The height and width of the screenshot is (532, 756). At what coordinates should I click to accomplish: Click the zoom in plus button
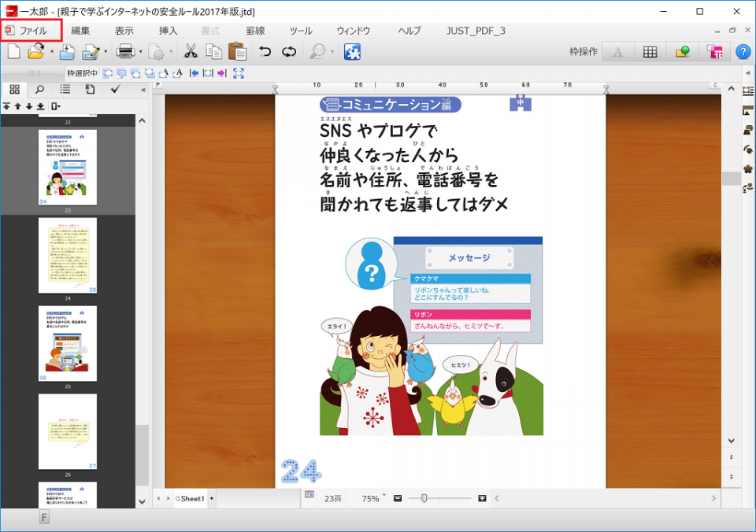pyautogui.click(x=482, y=498)
